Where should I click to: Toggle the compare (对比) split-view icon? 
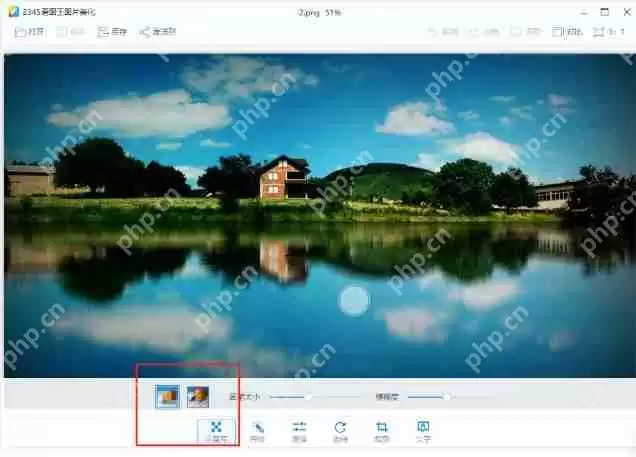567,32
